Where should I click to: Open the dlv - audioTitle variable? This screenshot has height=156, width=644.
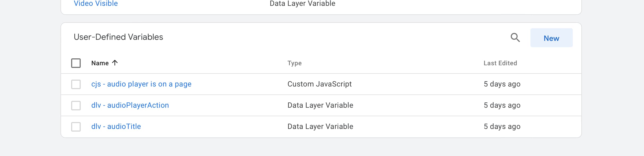116,127
